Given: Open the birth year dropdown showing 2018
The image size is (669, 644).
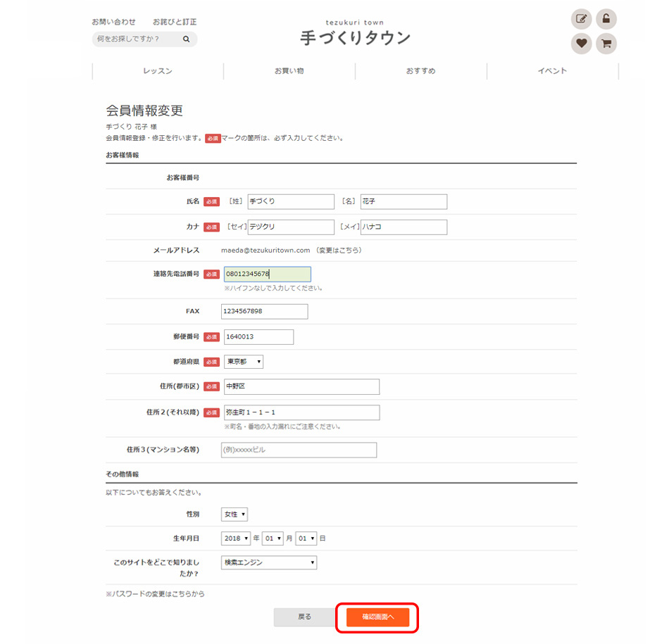Looking at the screenshot, I should pos(236,538).
